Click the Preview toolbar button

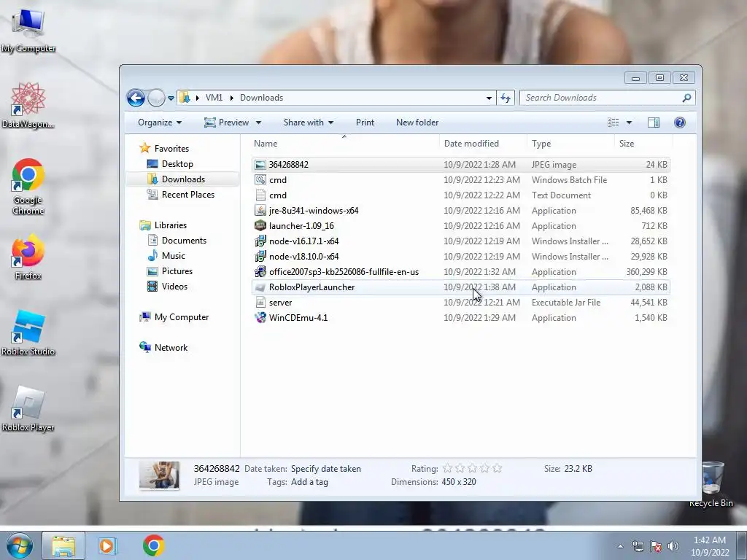(x=227, y=122)
